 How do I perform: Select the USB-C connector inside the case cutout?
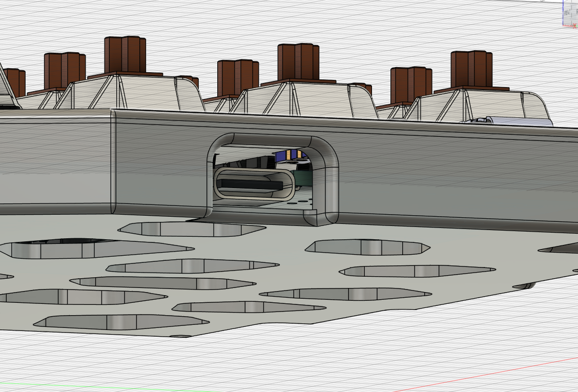click(254, 183)
